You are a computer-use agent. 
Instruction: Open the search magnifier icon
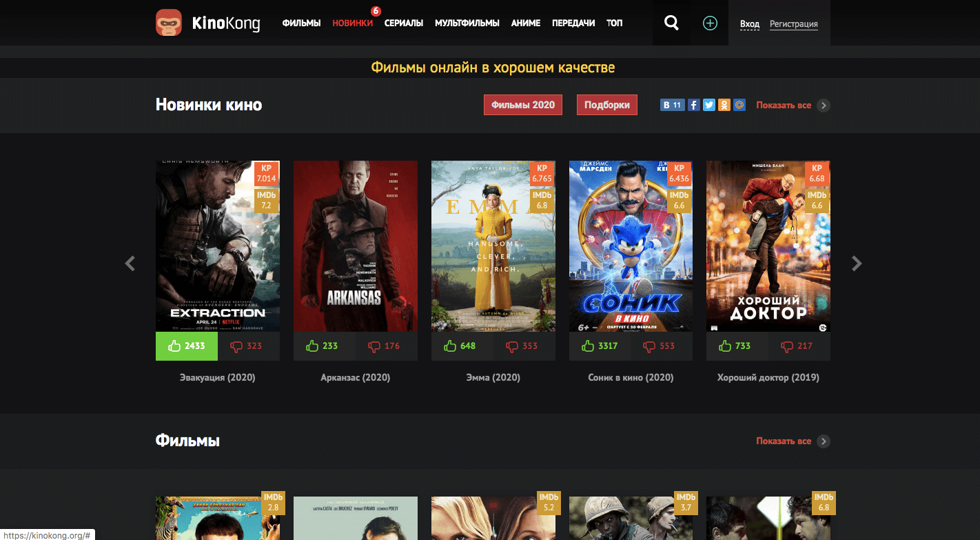point(671,23)
